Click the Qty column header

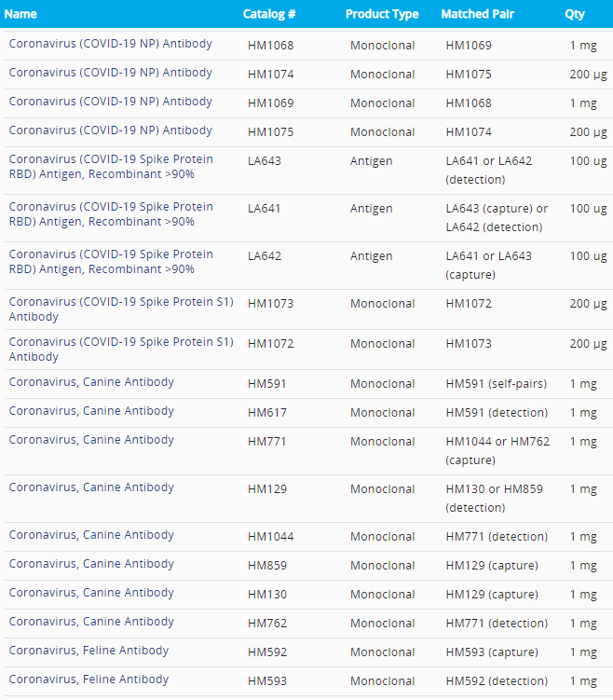click(575, 14)
